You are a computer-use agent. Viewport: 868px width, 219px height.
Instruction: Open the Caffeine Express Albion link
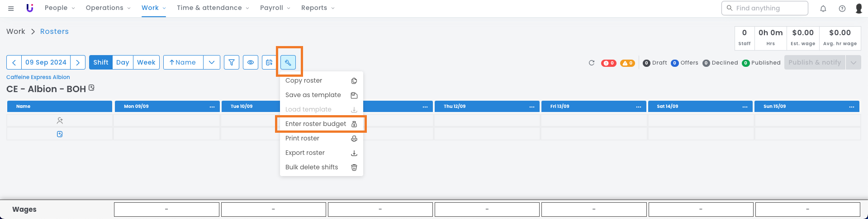pos(38,77)
